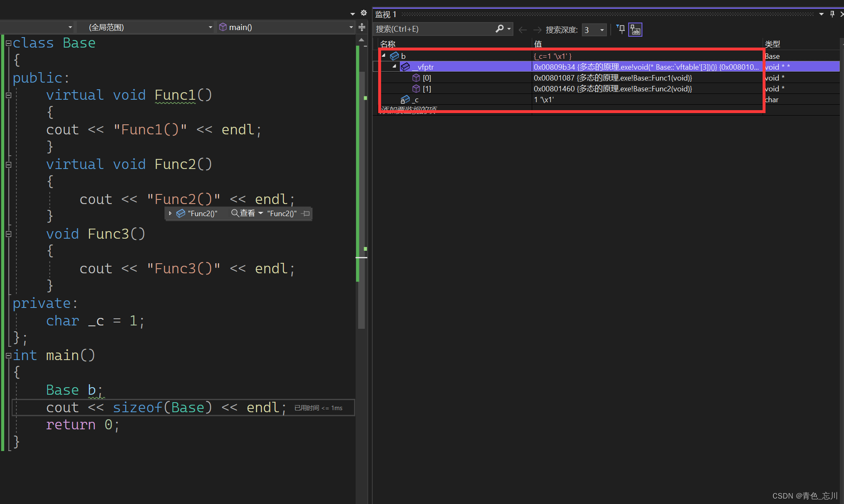Screen dimensions: 844x504
Task: Click the search magnifier icon in the Watch panel
Action: point(499,29)
